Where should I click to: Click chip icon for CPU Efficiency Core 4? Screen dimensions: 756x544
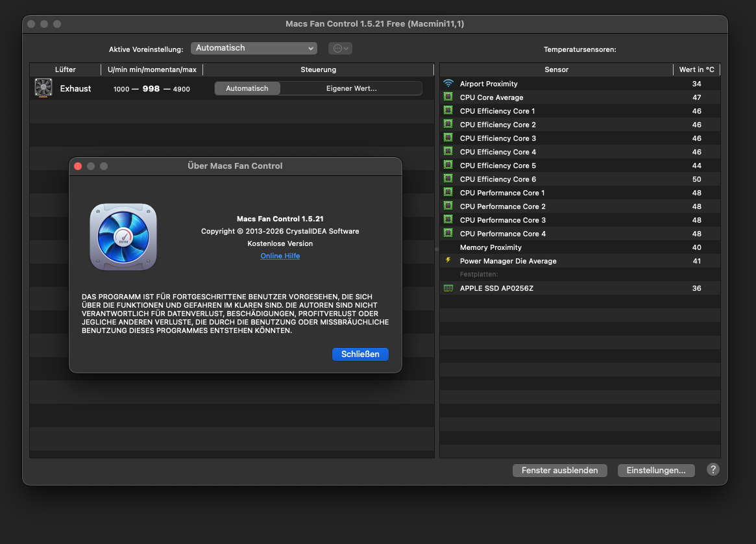tap(448, 151)
